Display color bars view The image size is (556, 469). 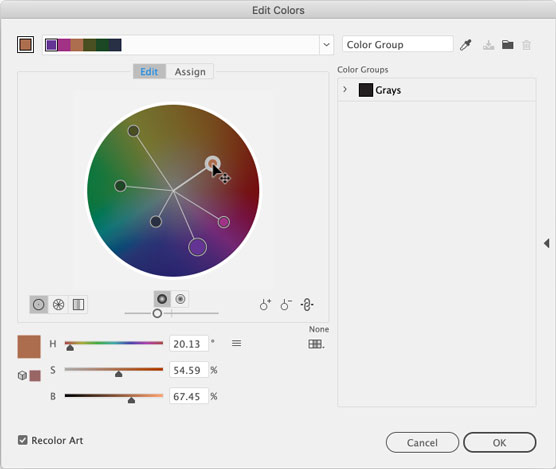[x=78, y=305]
